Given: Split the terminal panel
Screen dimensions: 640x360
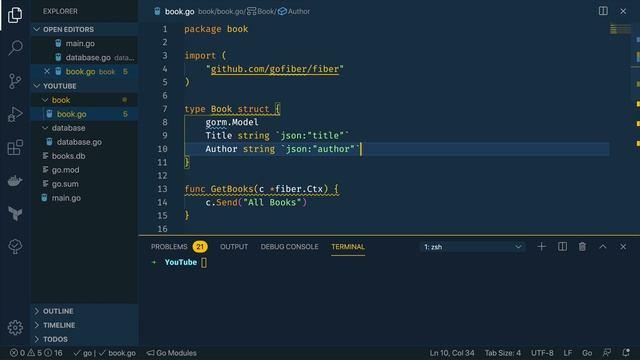Looking at the screenshot, I should [x=562, y=247].
